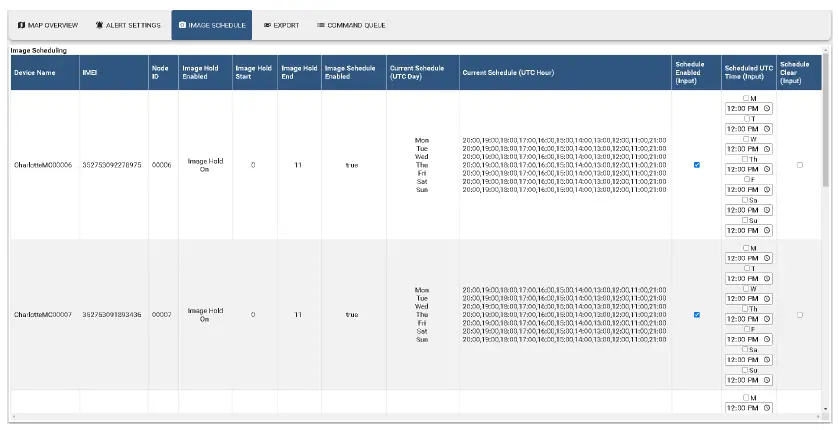Image resolution: width=838 pixels, height=430 pixels.
Task: Open clock picker for CharlotteMC00007 Monday time
Action: tap(766, 258)
